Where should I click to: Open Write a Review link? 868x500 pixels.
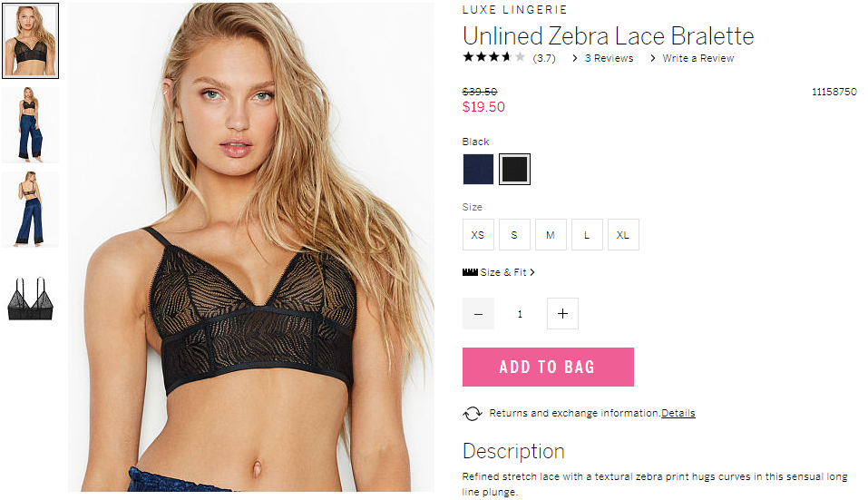(x=698, y=58)
